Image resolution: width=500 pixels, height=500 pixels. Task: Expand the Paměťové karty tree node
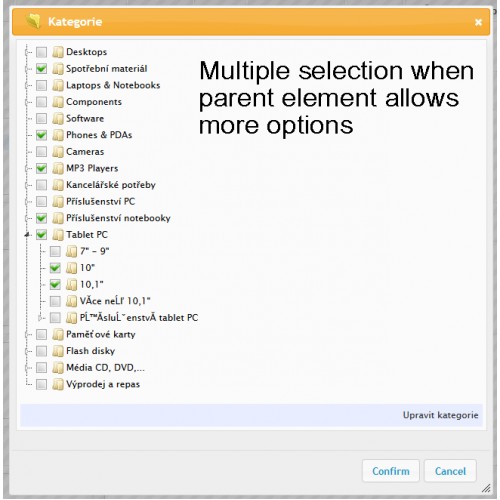(28, 334)
